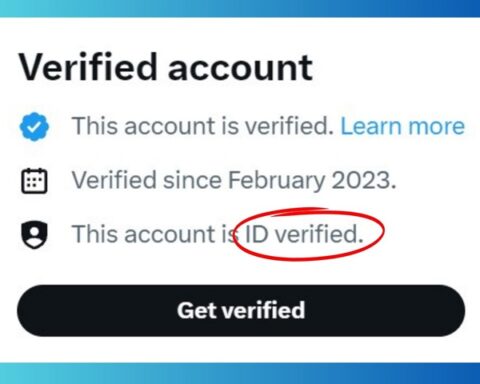Tap the Get verified button
The height and width of the screenshot is (384, 480).
coord(241,310)
